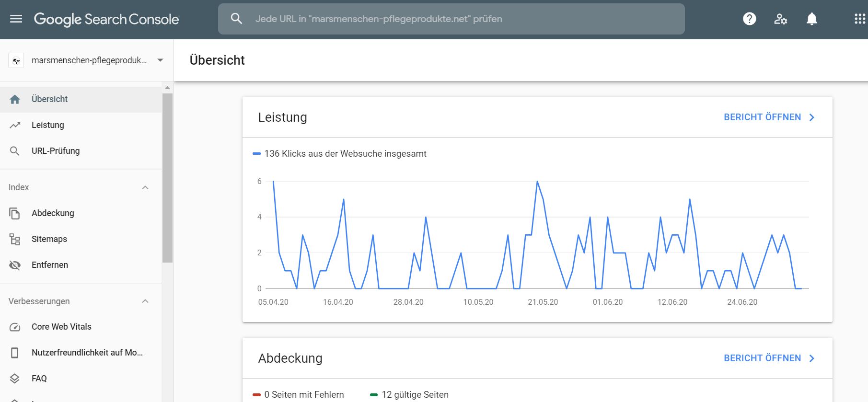Open the hamburger main menu
The height and width of the screenshot is (402, 868).
pos(16,19)
